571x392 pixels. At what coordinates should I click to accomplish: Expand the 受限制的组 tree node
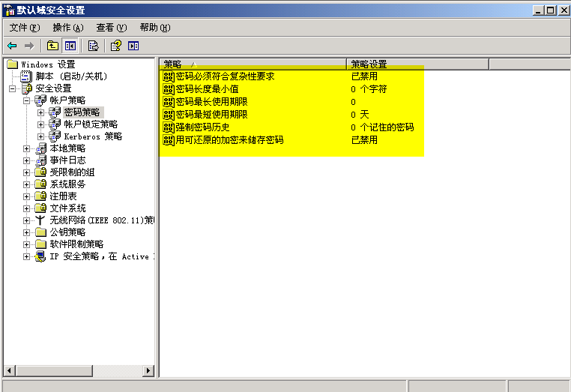coord(26,172)
